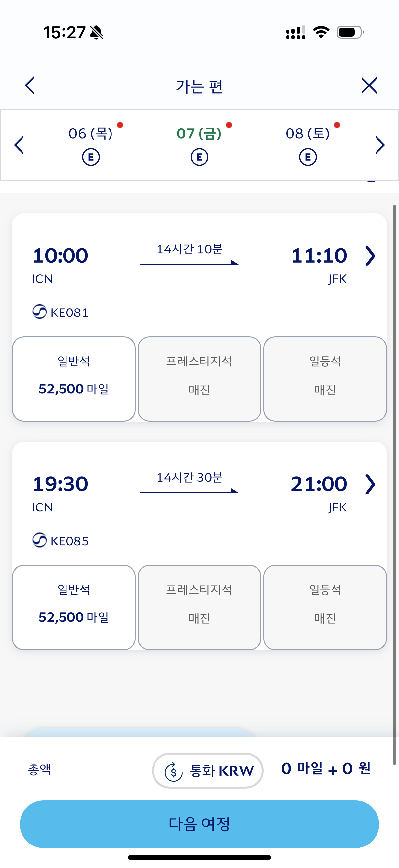
Task: Choose 일반석 52,500 마일 for KE081
Action: (74, 379)
